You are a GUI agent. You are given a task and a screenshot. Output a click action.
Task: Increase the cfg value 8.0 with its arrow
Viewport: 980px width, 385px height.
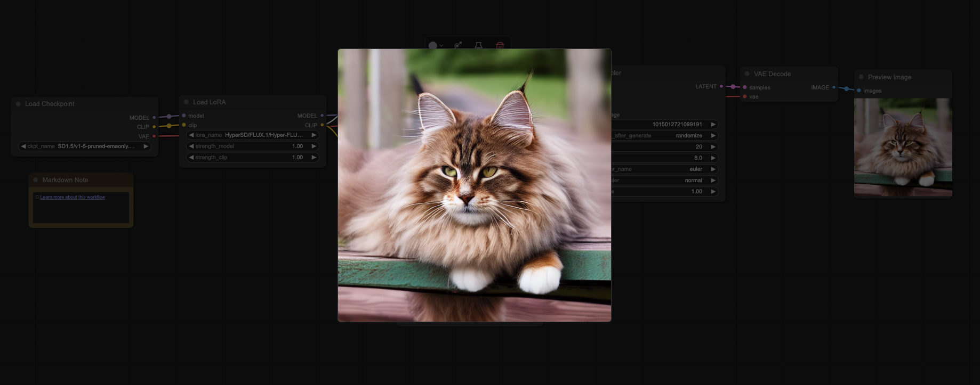713,158
